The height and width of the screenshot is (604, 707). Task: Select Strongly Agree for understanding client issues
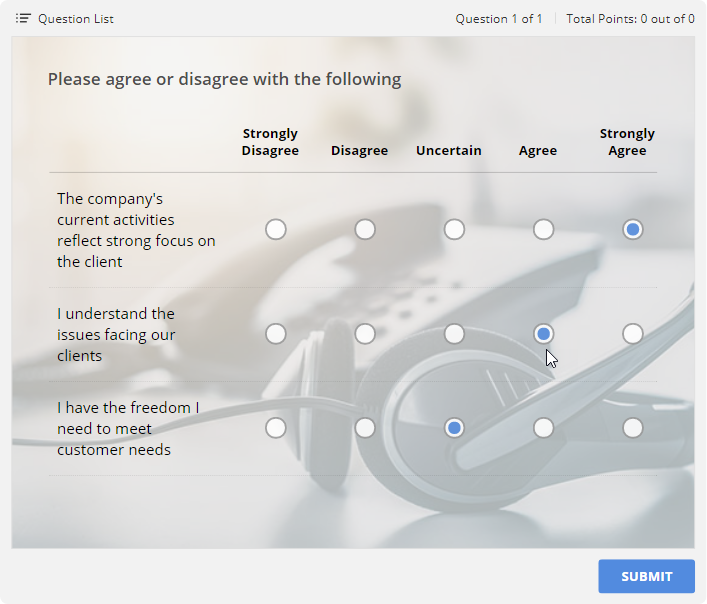(632, 334)
